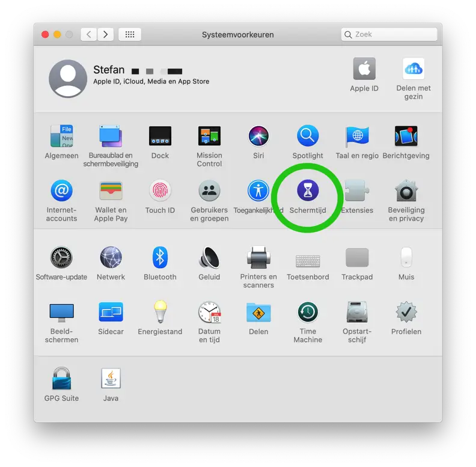Open Spotlight preferences
This screenshot has width=476, height=467.
click(x=308, y=136)
